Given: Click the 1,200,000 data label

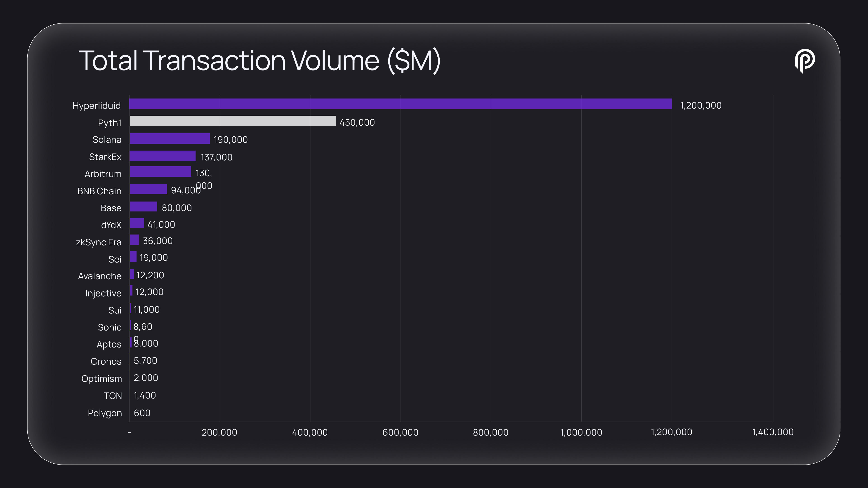Looking at the screenshot, I should pyautogui.click(x=701, y=106).
